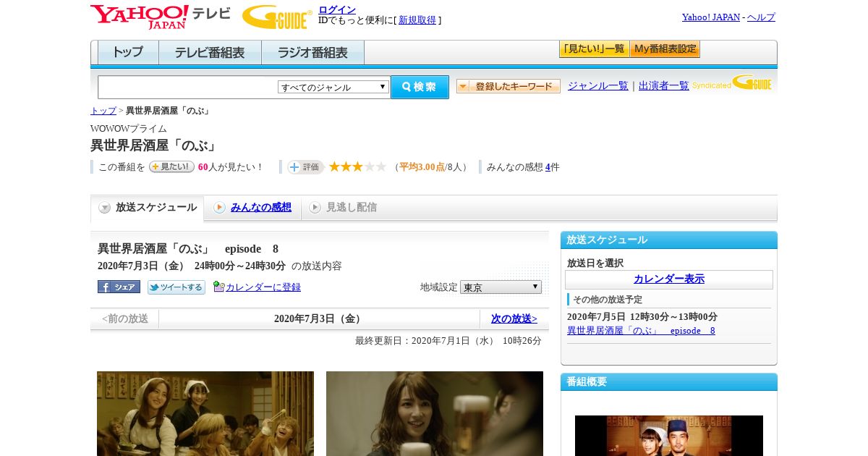Click the 放送スケジュール tab arrow icon
Image resolution: width=868 pixels, height=456 pixels.
(x=105, y=208)
